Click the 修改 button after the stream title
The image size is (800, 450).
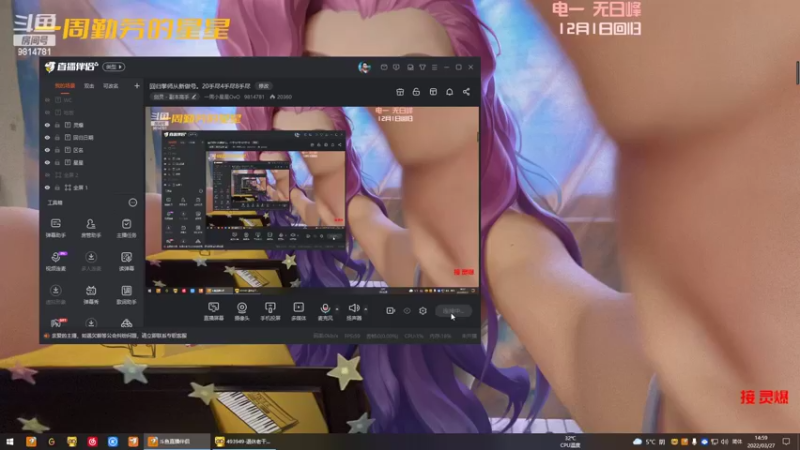[x=263, y=86]
